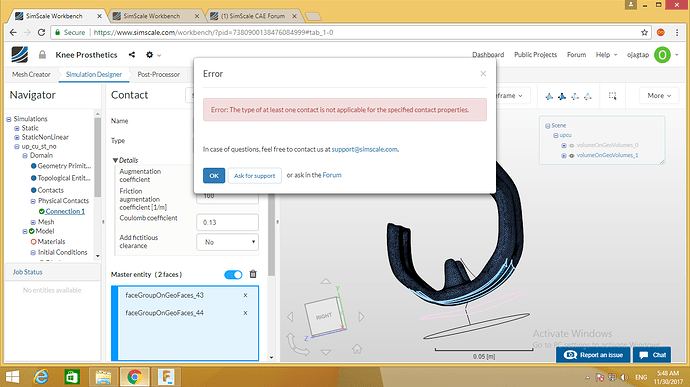The width and height of the screenshot is (690, 387).
Task: Switch to the Mesh Creator tab
Action: pyautogui.click(x=31, y=74)
